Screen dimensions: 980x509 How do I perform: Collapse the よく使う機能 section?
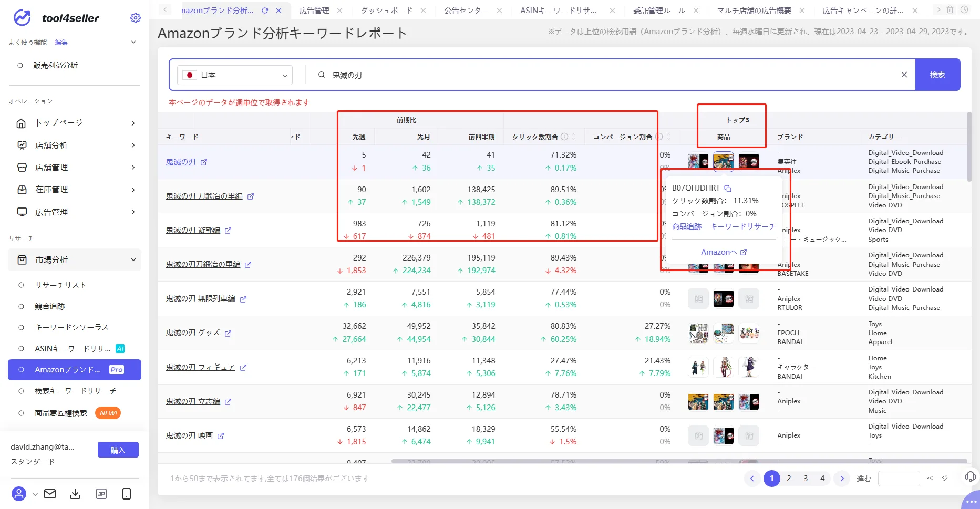(x=133, y=42)
